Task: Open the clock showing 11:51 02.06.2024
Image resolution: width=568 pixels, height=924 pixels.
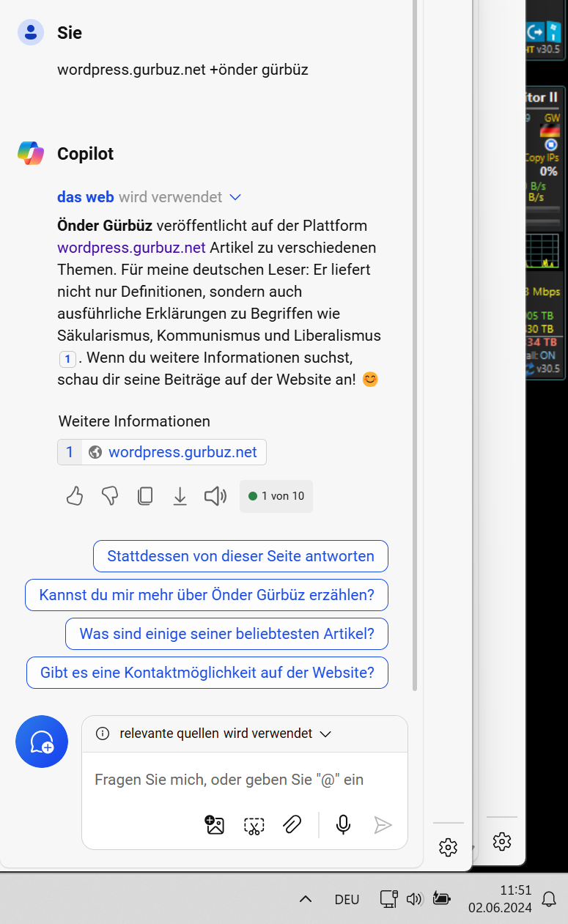Action: point(501,899)
